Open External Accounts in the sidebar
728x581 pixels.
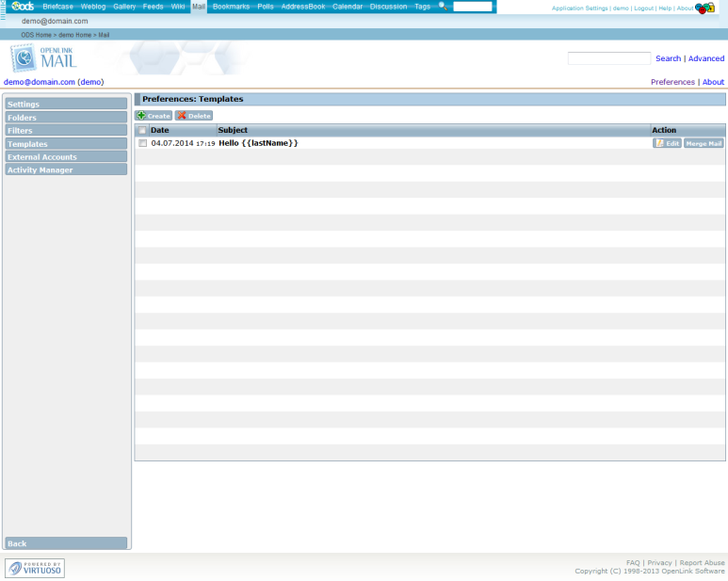pos(65,157)
